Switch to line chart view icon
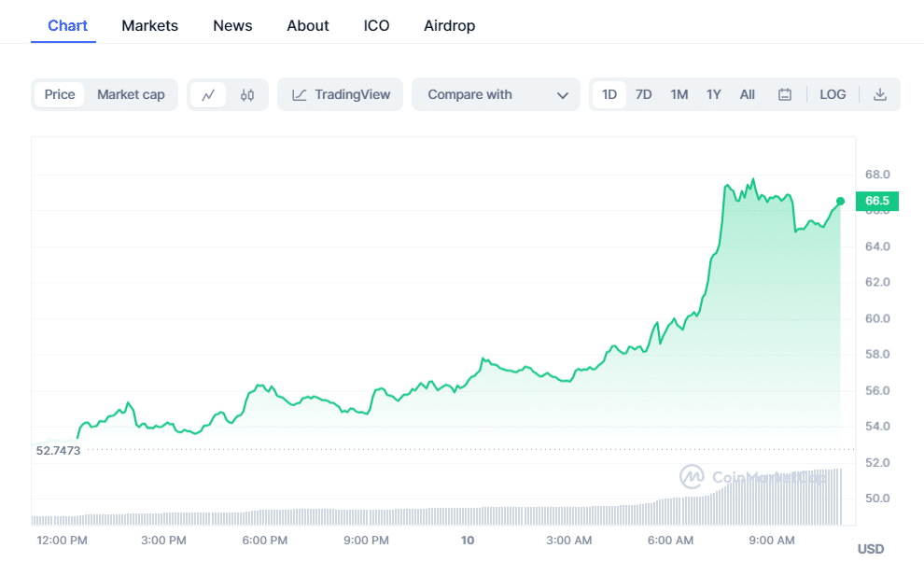The width and height of the screenshot is (924, 576). tap(208, 94)
